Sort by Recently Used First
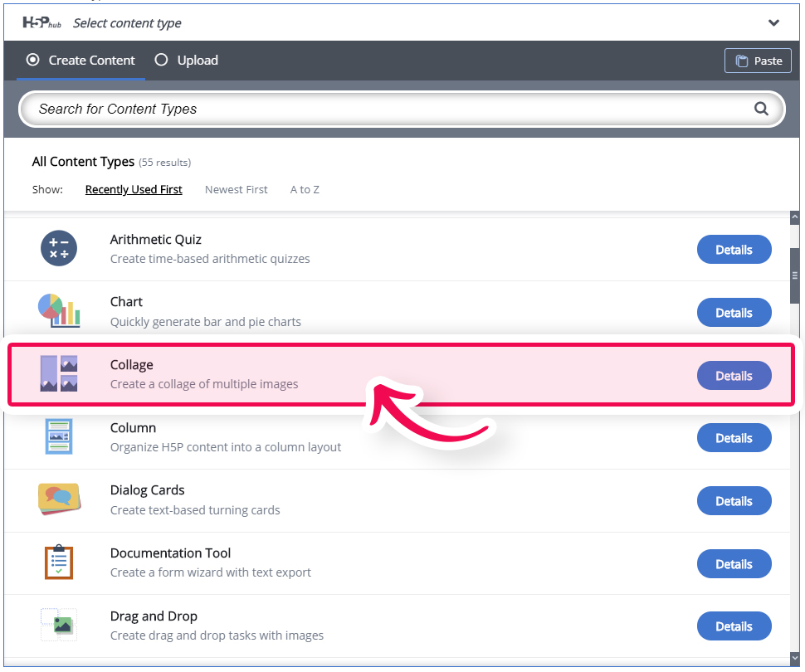 coord(134,189)
